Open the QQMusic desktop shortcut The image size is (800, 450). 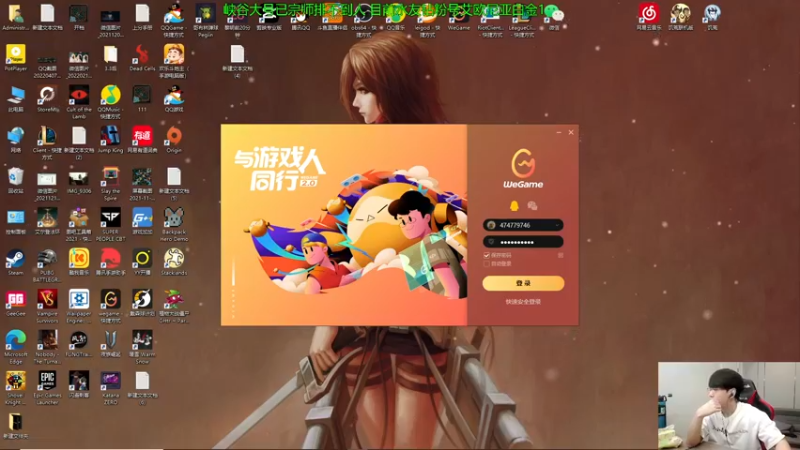pyautogui.click(x=110, y=102)
